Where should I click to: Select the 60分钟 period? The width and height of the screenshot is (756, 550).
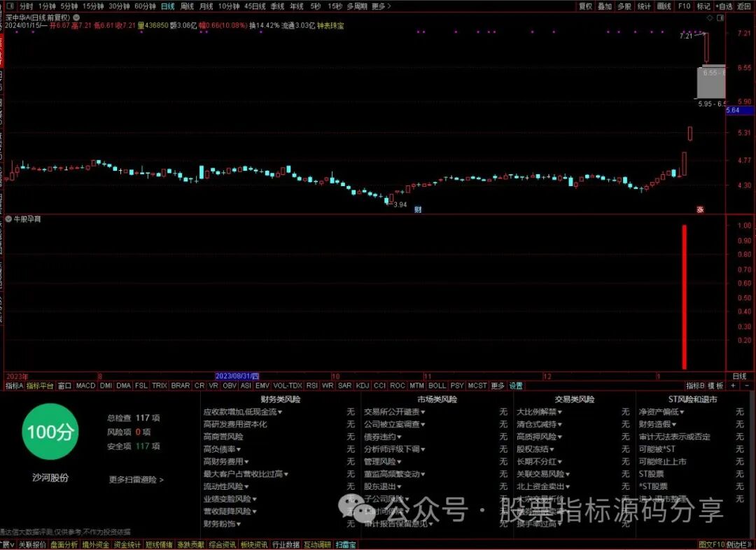click(x=145, y=6)
